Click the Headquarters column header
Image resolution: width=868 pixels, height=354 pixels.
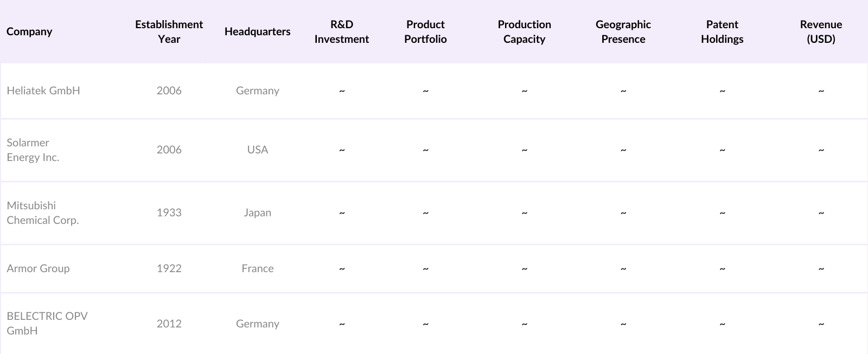click(x=257, y=31)
